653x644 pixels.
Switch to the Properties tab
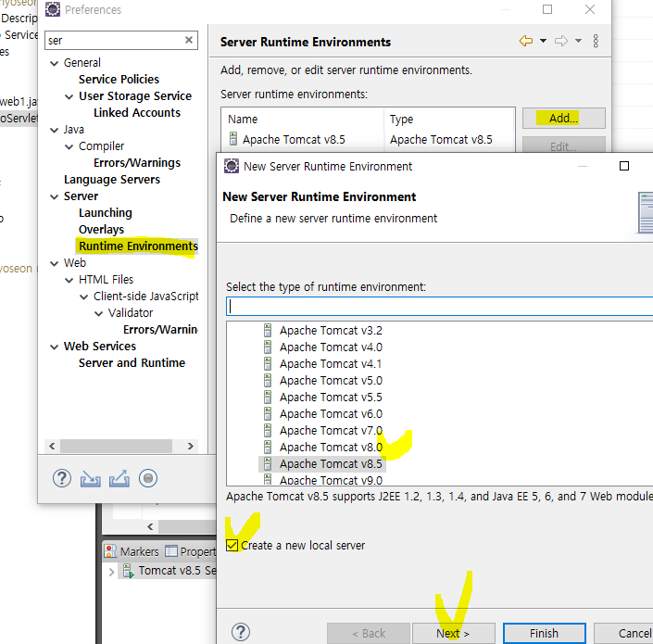click(x=191, y=551)
